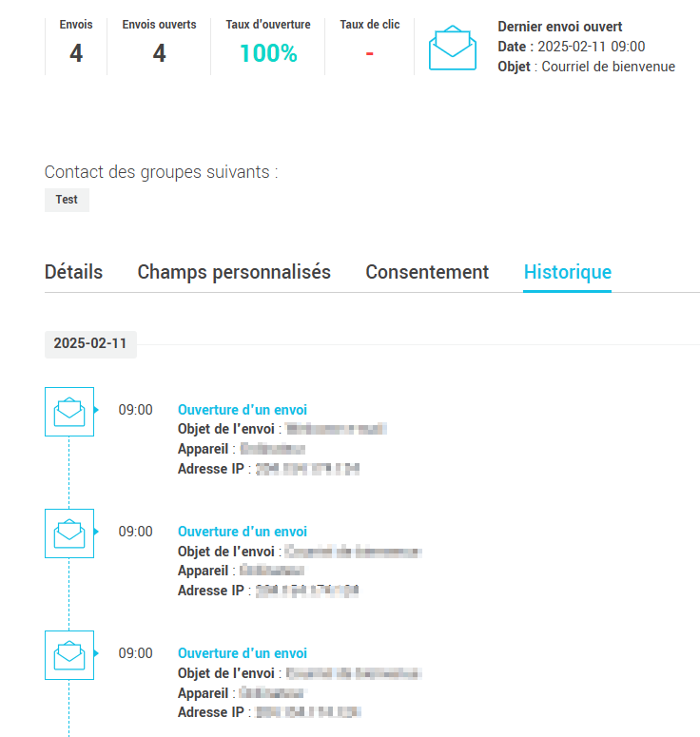This screenshot has width=700, height=737.
Task: Click the first envelope icon in the history timeline
Action: pos(69,411)
